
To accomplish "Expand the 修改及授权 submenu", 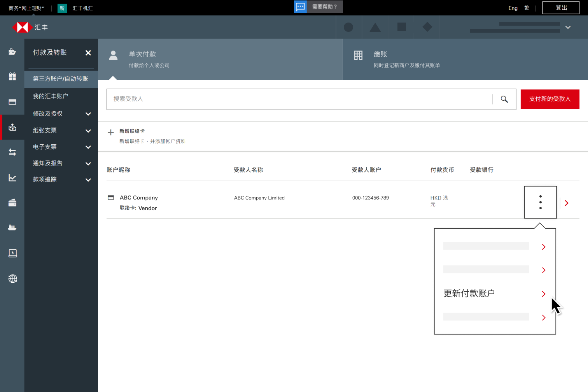I will pos(88,114).
